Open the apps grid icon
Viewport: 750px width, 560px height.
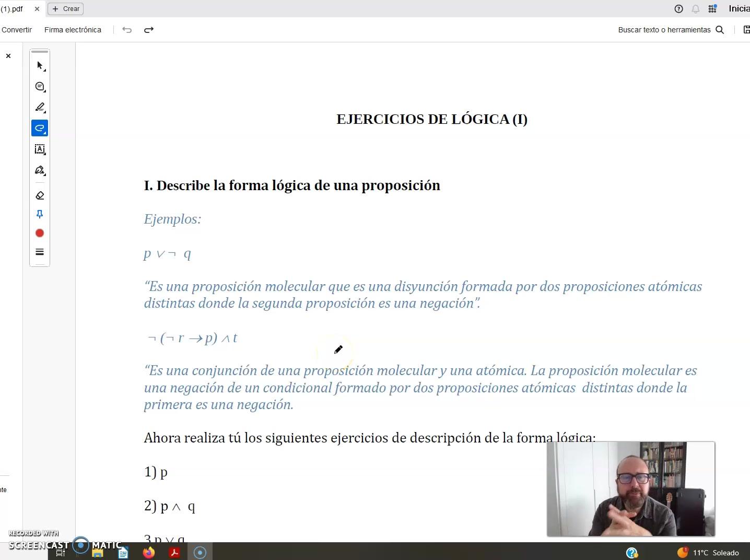[x=712, y=9]
